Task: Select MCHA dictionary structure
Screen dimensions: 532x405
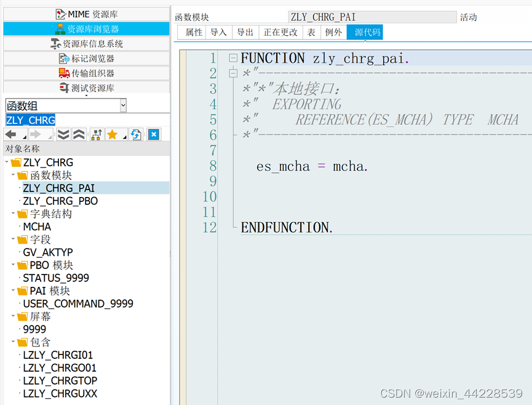Action: [x=37, y=227]
